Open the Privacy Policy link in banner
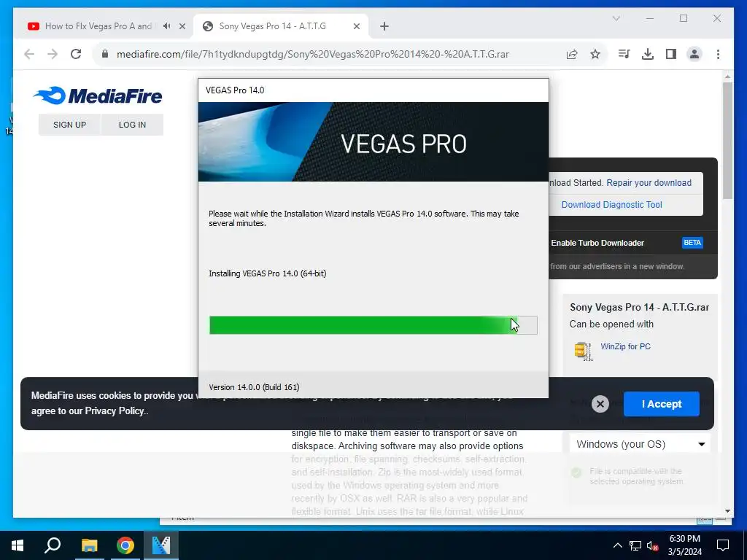 115,411
